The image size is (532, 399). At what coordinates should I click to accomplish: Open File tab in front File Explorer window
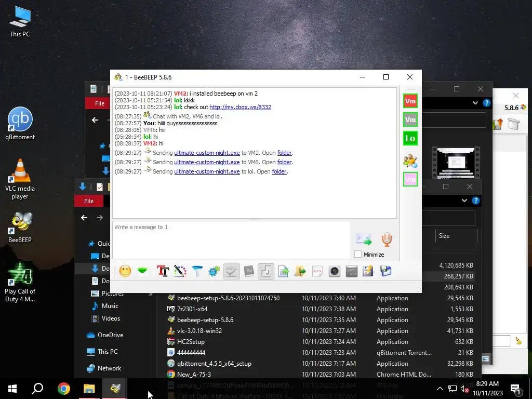[88, 201]
